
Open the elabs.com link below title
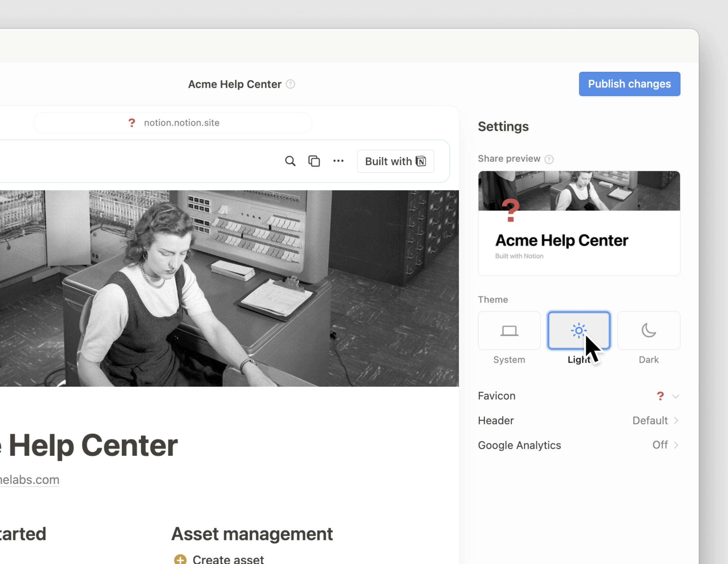(30, 480)
